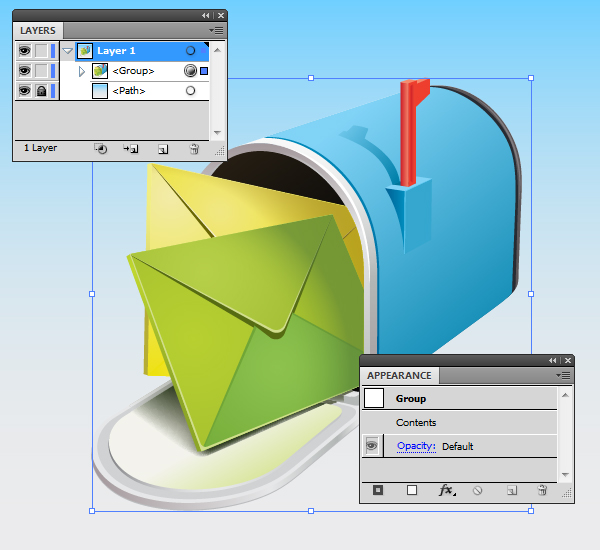Image resolution: width=600 pixels, height=550 pixels.
Task: Open Add New Effect fx menu
Action: click(x=446, y=490)
